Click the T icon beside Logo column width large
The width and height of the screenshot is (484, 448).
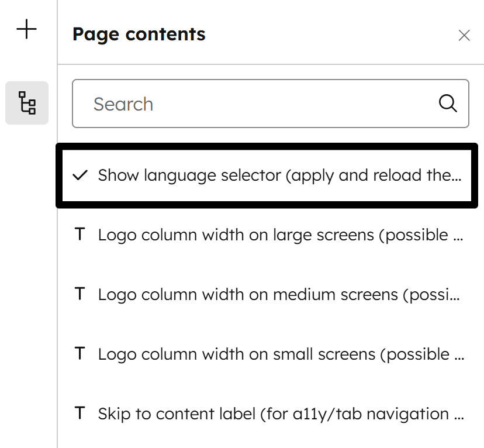(x=80, y=235)
